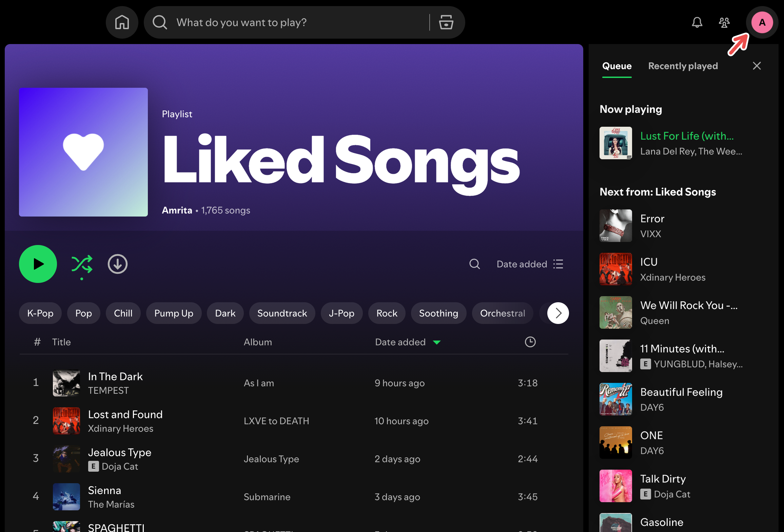Screen dimensions: 784x532
Task: Filter by Orchestral chip
Action: click(x=503, y=313)
